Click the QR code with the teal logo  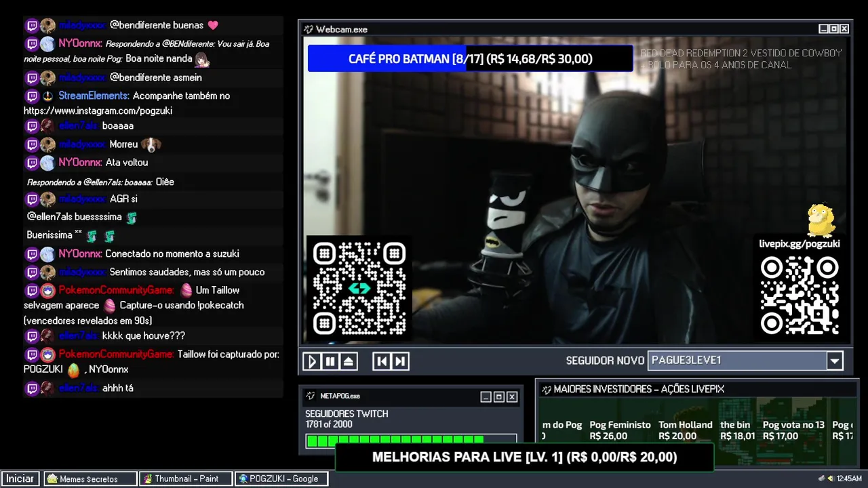(359, 289)
